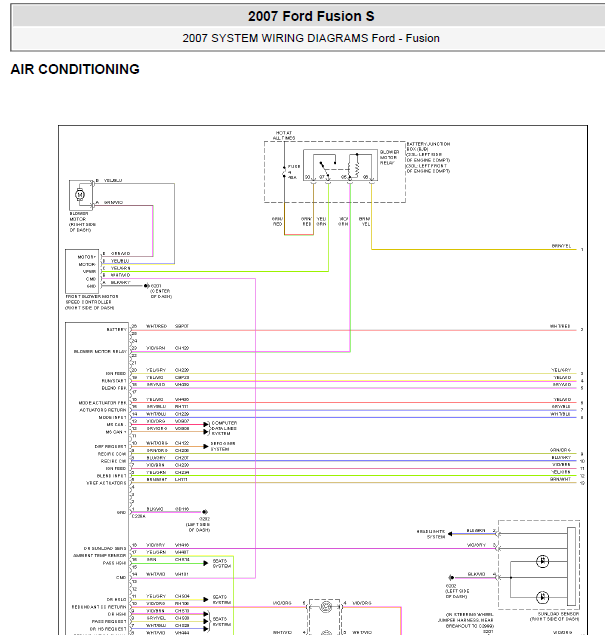Click the "AMBIENT TEMP SENSOR" pin label

[x=99, y=556]
